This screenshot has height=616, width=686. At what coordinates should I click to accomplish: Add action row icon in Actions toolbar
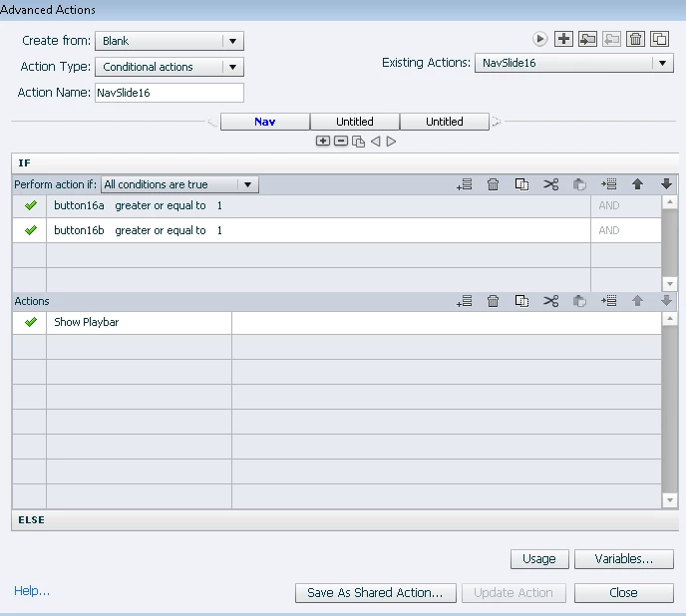[465, 301]
